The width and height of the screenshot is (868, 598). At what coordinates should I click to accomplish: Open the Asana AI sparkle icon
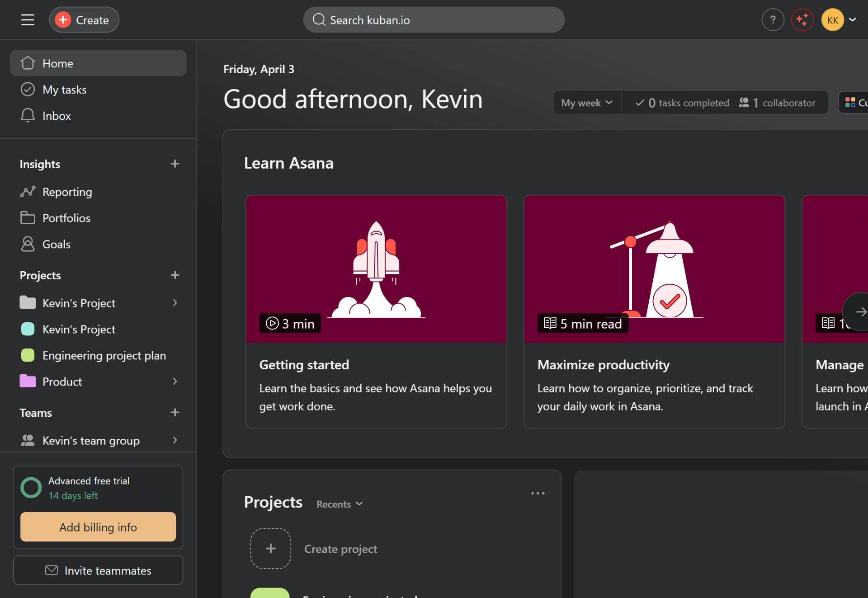(x=802, y=20)
